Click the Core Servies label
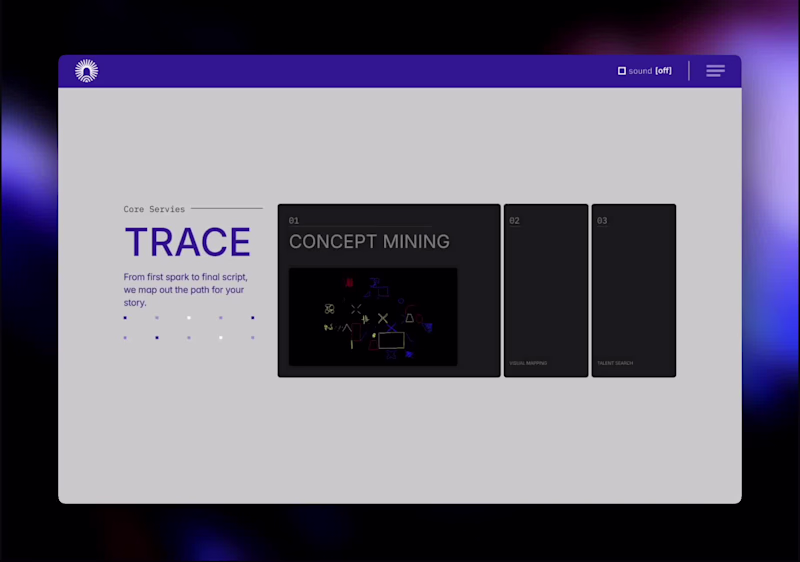 point(154,209)
